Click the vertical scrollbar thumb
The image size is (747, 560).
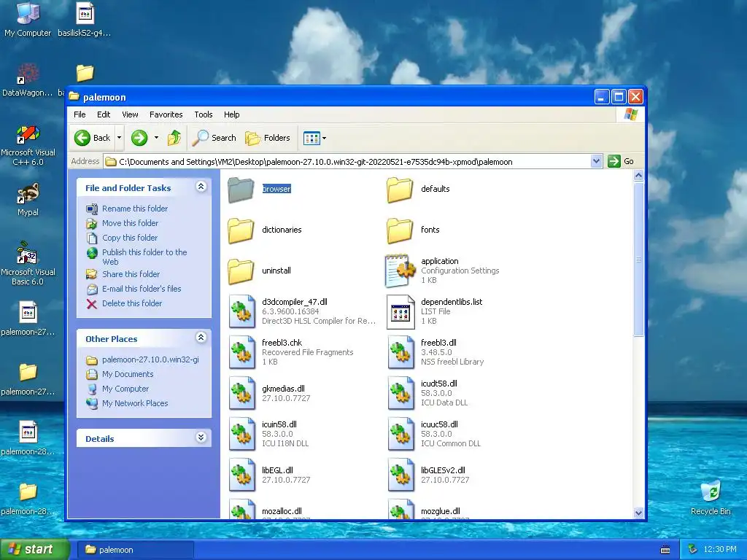638,260
